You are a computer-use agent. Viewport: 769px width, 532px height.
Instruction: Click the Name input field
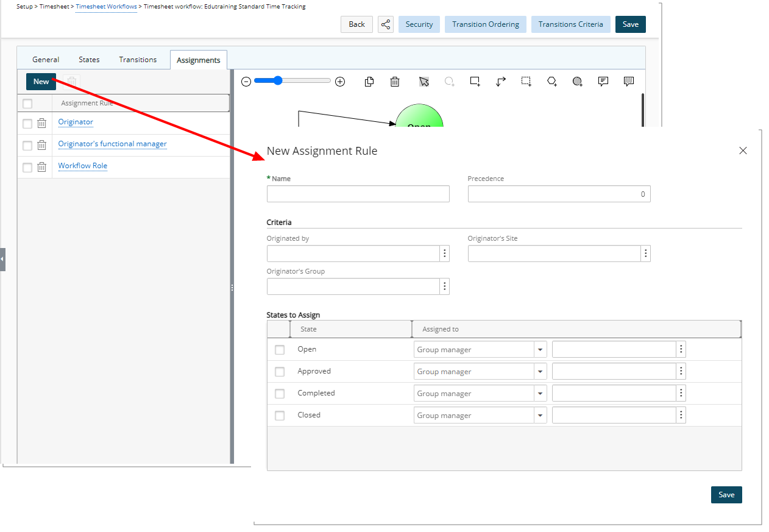pos(358,194)
